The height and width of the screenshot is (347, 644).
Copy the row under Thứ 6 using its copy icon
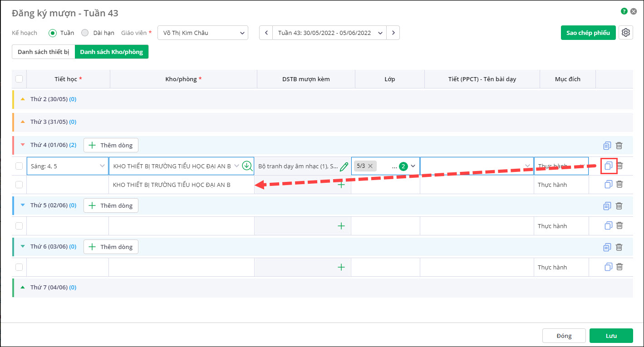[609, 267]
